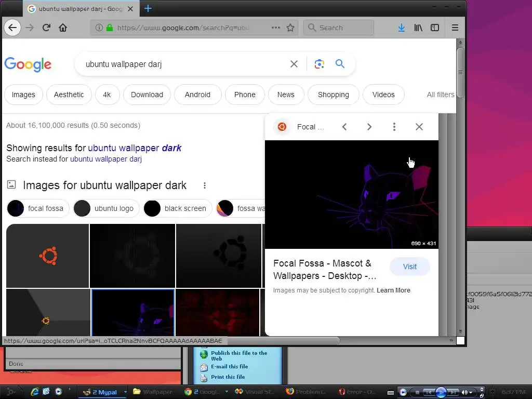Select the Android filter chip

coord(197,95)
